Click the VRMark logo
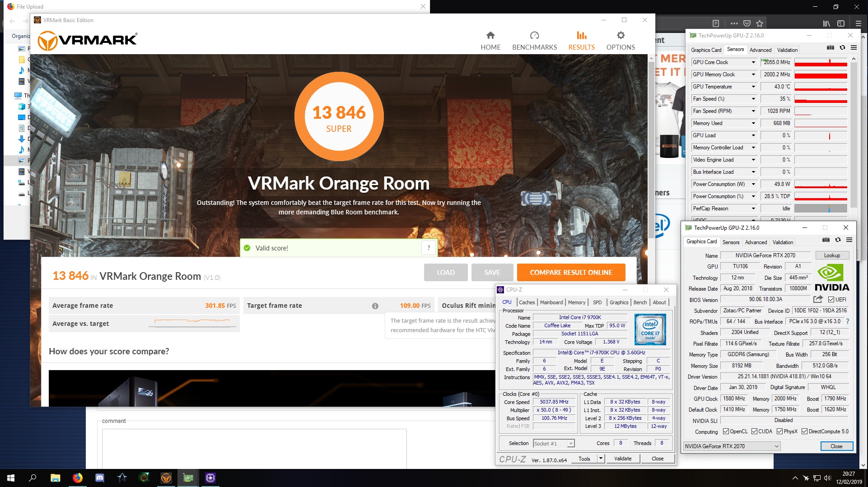Image resolution: width=868 pixels, height=487 pixels. (87, 41)
